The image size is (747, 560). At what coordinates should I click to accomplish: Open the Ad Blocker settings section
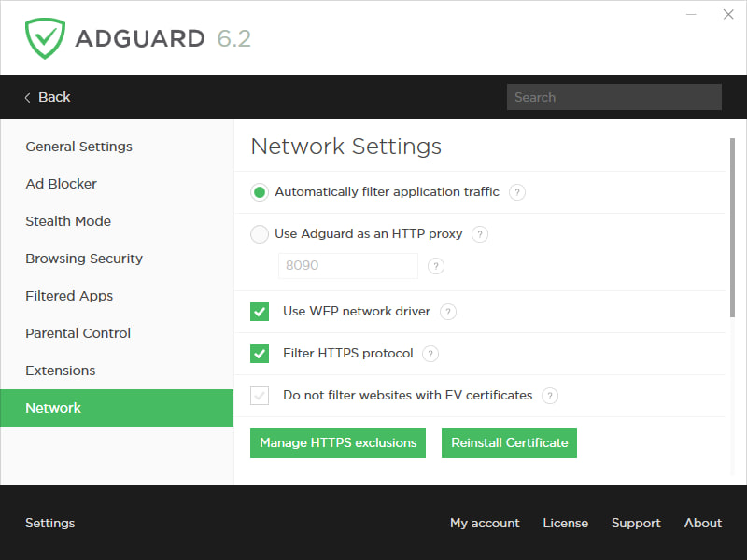pos(61,184)
